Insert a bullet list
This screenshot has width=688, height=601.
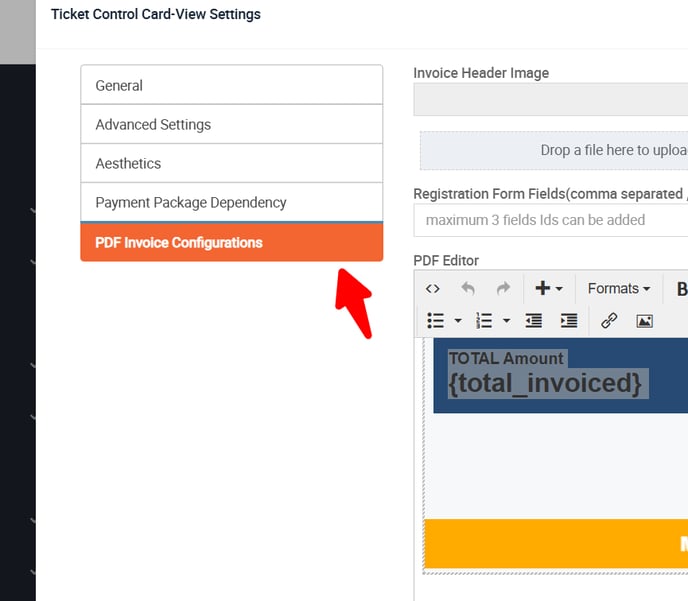click(x=436, y=321)
